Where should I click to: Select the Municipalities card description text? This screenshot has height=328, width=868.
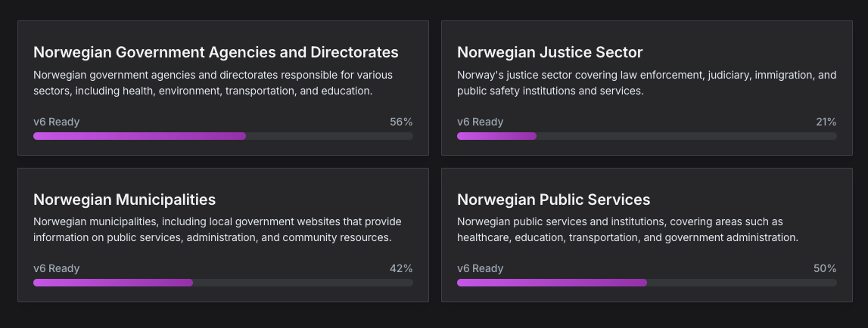[217, 230]
